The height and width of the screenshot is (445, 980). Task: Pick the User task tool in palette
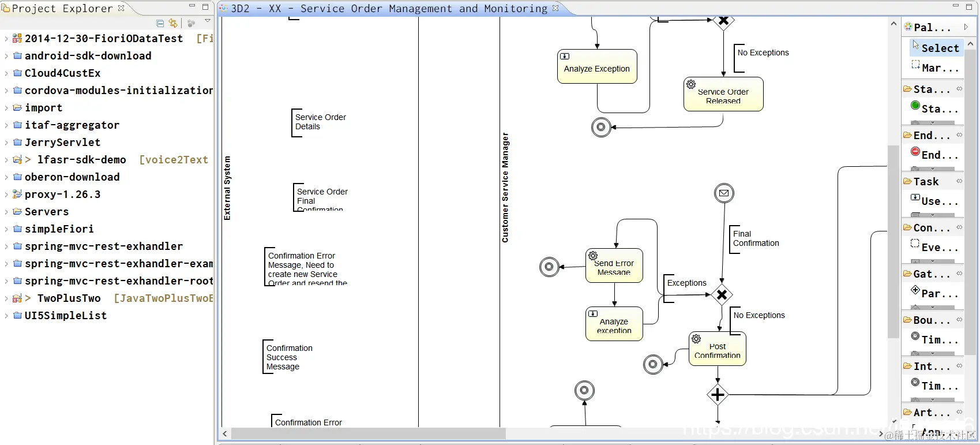pos(936,201)
